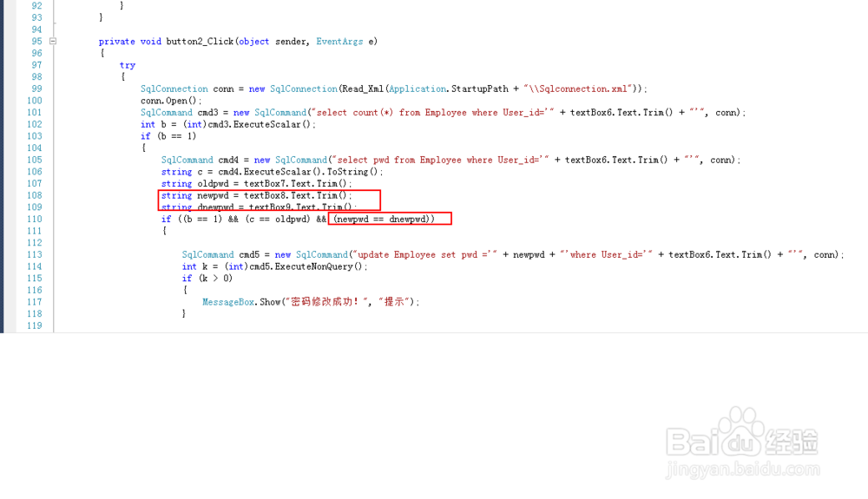The height and width of the screenshot is (499, 868).
Task: Click '(c == oldpwd)' condition on line 110
Action: 278,219
